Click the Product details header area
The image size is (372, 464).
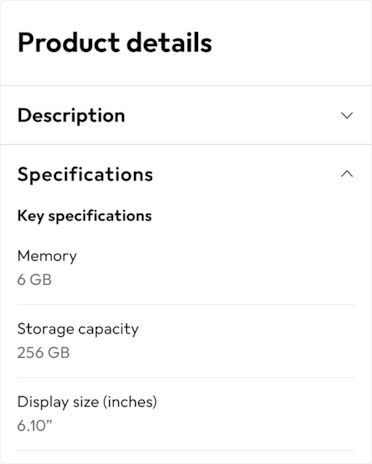click(186, 43)
